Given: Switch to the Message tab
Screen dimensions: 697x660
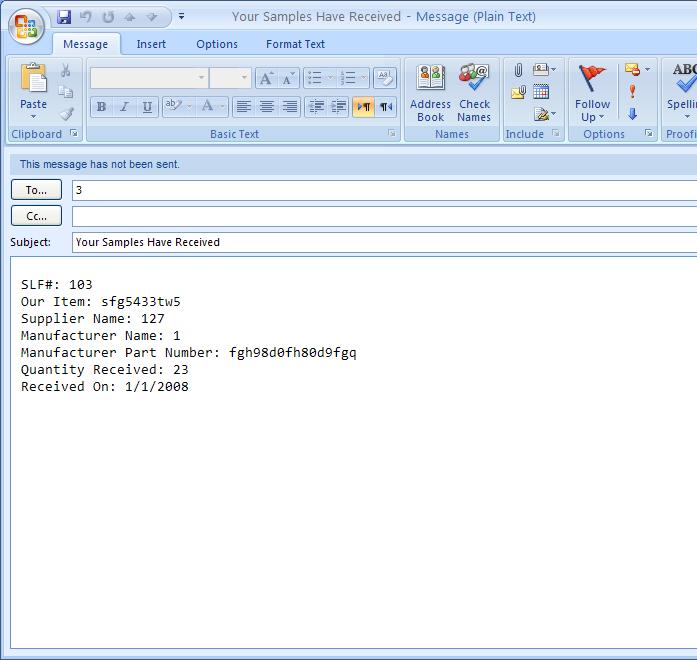Looking at the screenshot, I should 85,44.
